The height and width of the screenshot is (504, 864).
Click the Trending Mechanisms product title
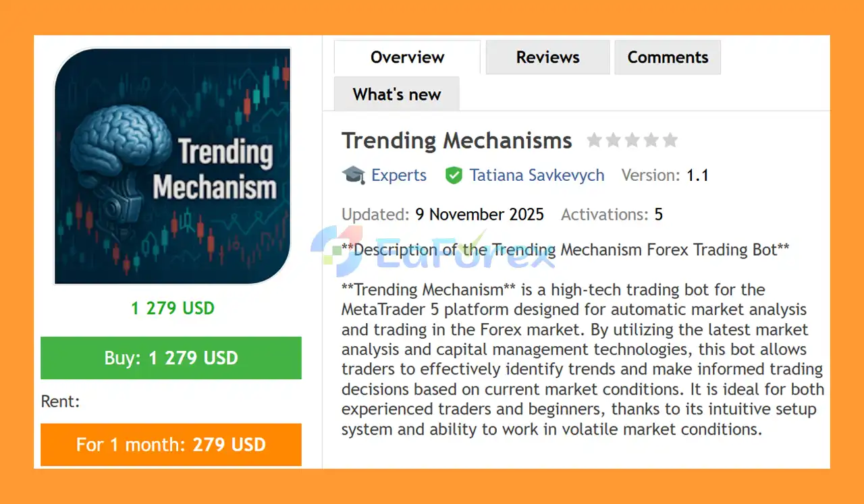pyautogui.click(x=456, y=140)
